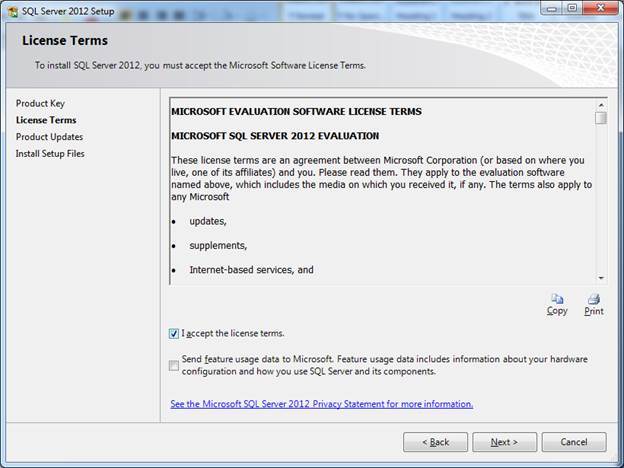Click 'MICROSOFT EVALUATION SOFTWARE LICENSE TERMS' heading
The image size is (624, 468).
click(296, 111)
